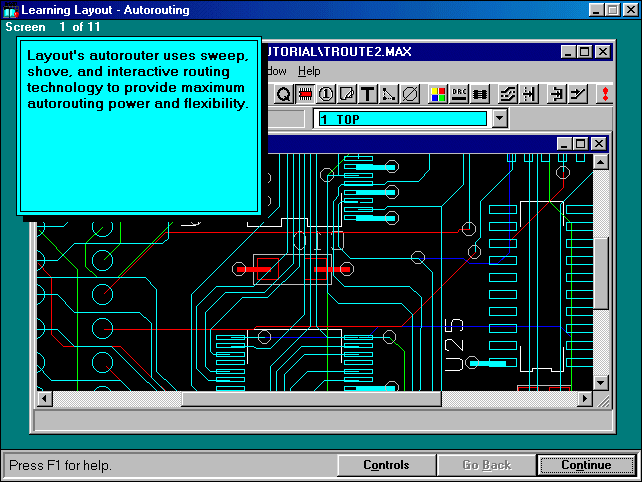Toggle the reconnect mode button
Image resolution: width=642 pixels, height=482 pixels.
480,94
